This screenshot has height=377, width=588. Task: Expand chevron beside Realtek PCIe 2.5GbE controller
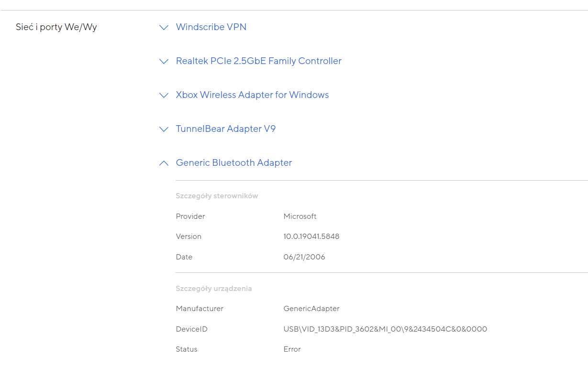pyautogui.click(x=164, y=62)
